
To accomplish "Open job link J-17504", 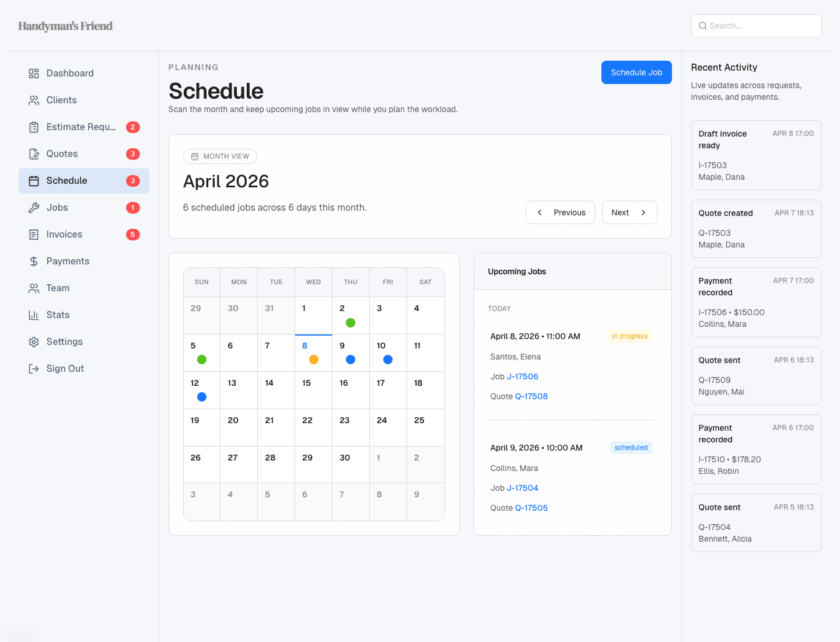I will point(523,488).
